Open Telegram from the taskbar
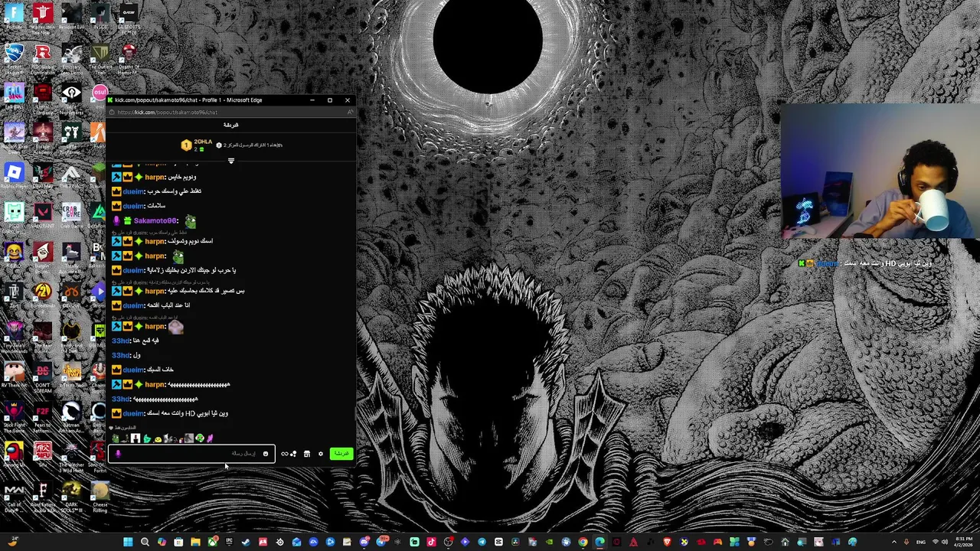980x551 pixels. coord(482,542)
